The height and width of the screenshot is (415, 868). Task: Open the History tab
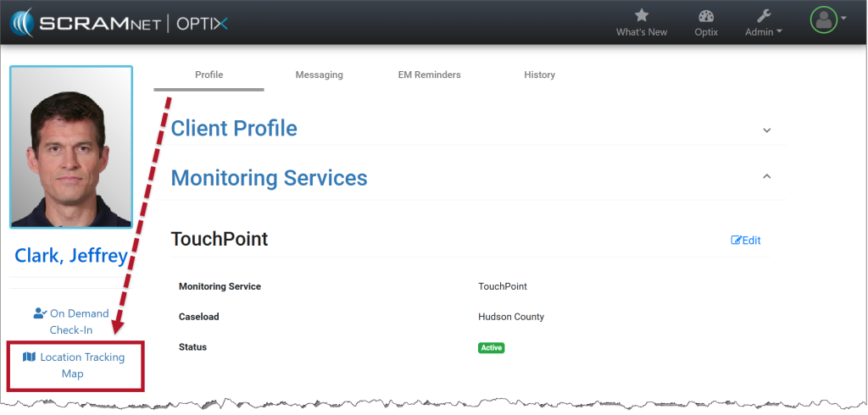[x=539, y=75]
